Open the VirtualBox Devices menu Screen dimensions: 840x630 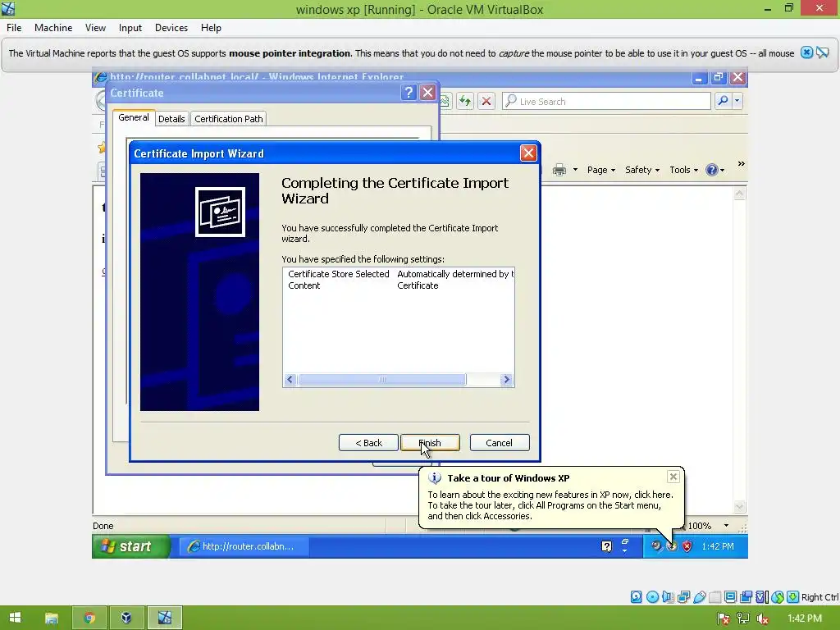[x=171, y=28]
